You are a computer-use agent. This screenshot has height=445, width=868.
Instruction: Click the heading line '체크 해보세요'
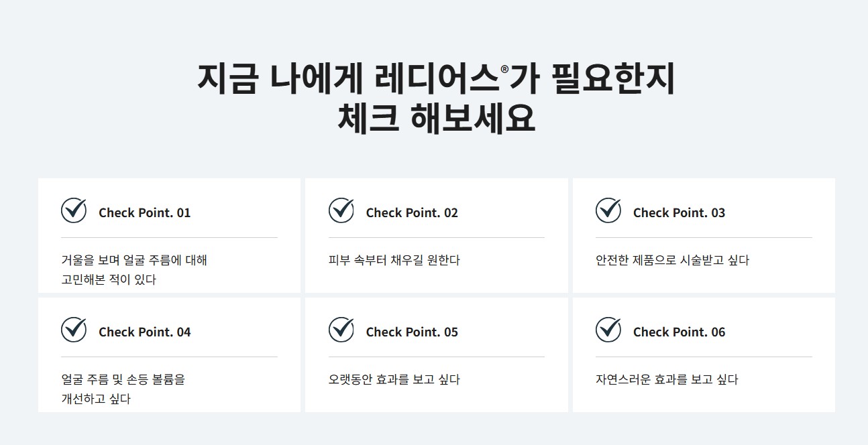coord(437,119)
